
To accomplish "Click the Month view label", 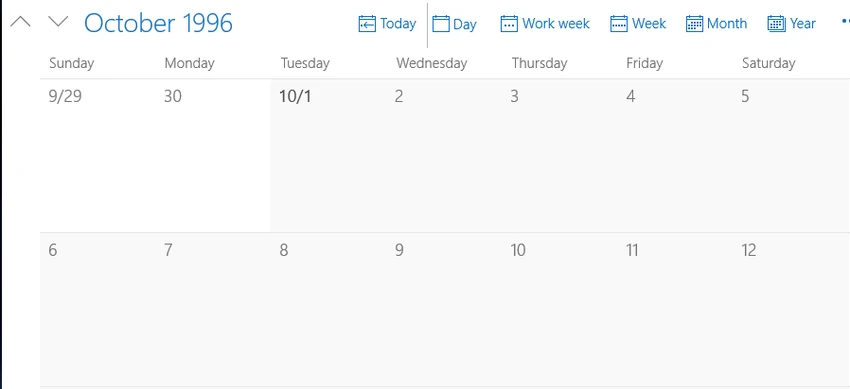I will pos(727,24).
